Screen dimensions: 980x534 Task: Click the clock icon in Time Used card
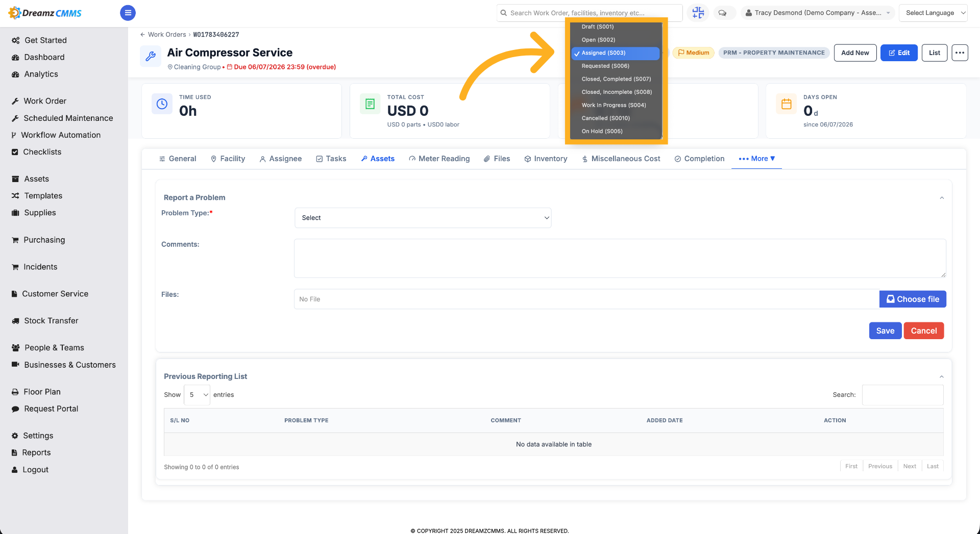[x=162, y=104]
